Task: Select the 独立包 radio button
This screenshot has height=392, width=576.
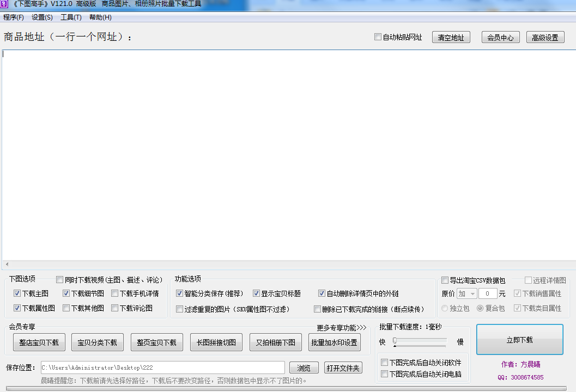Action: point(445,308)
